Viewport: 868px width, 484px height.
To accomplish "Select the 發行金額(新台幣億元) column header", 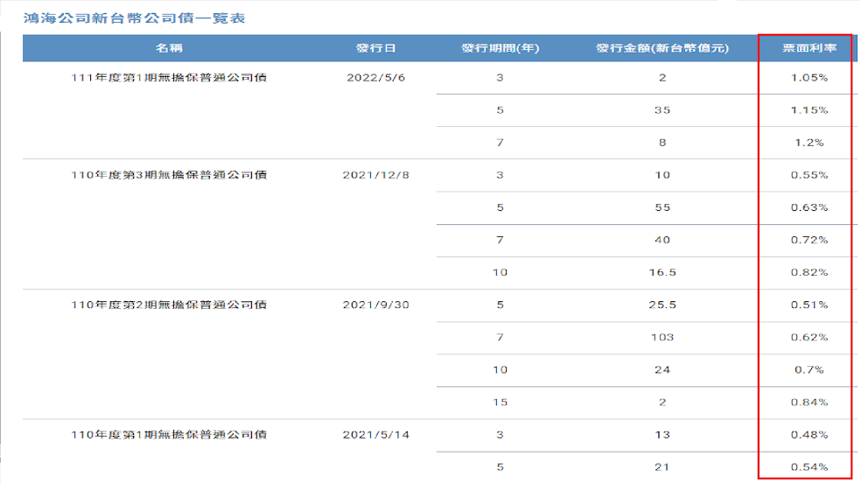I will click(662, 48).
